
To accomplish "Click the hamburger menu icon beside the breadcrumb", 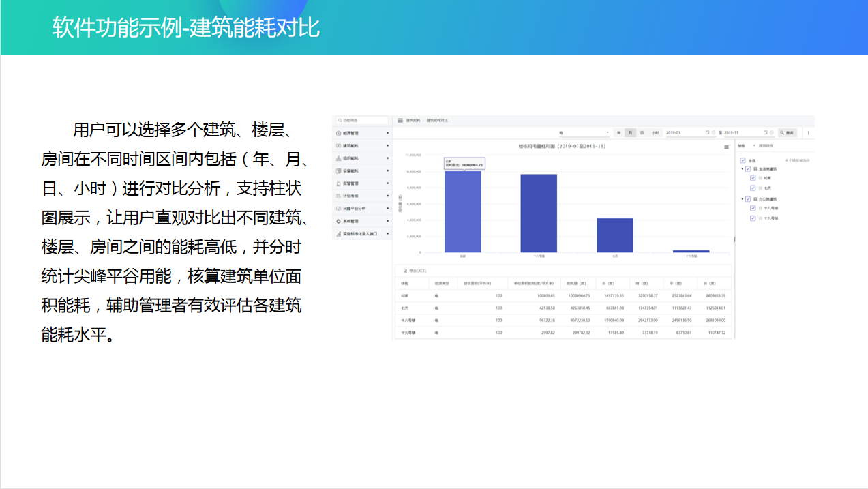I will click(x=400, y=120).
